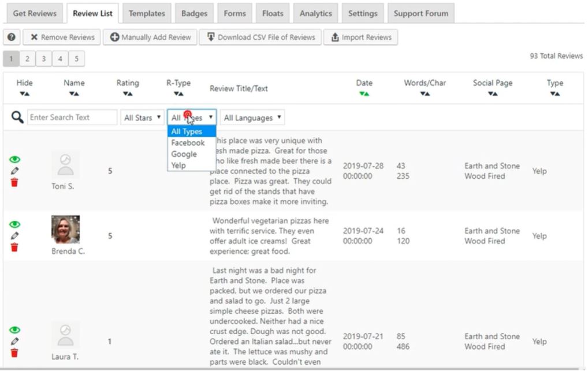
Task: Delete Toni S. review using trash icon
Action: click(x=14, y=182)
